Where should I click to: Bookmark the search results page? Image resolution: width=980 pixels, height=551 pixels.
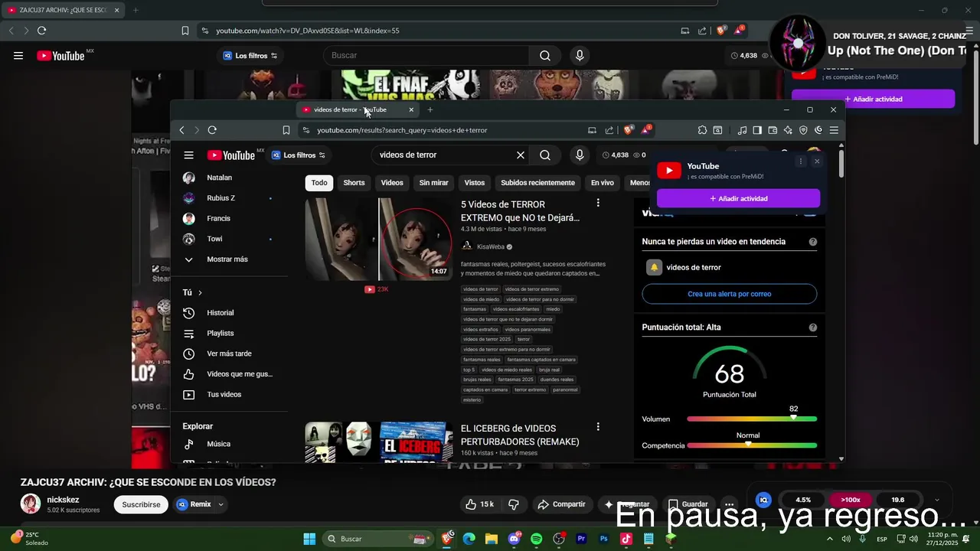point(286,130)
